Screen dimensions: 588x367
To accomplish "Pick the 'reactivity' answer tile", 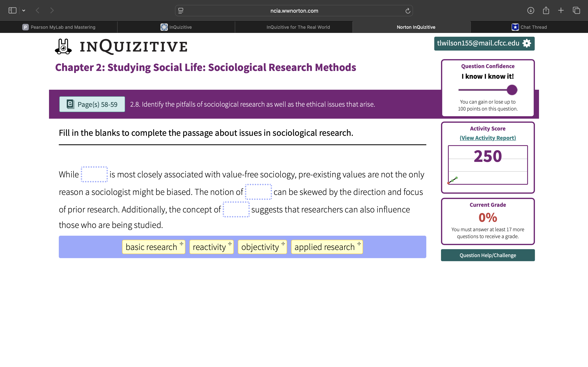I will [211, 247].
